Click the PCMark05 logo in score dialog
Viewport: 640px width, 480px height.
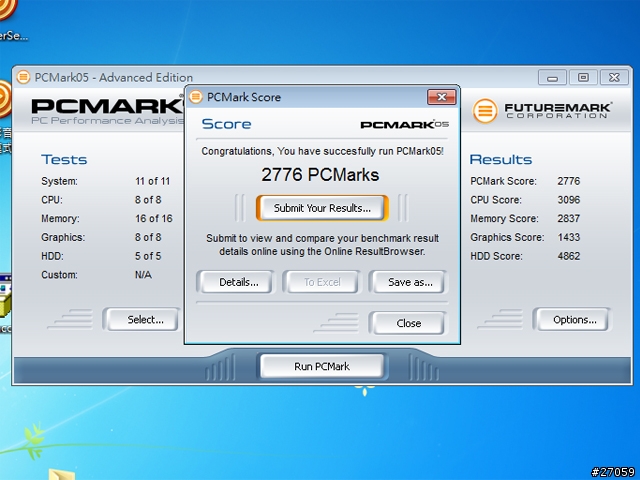pos(404,124)
